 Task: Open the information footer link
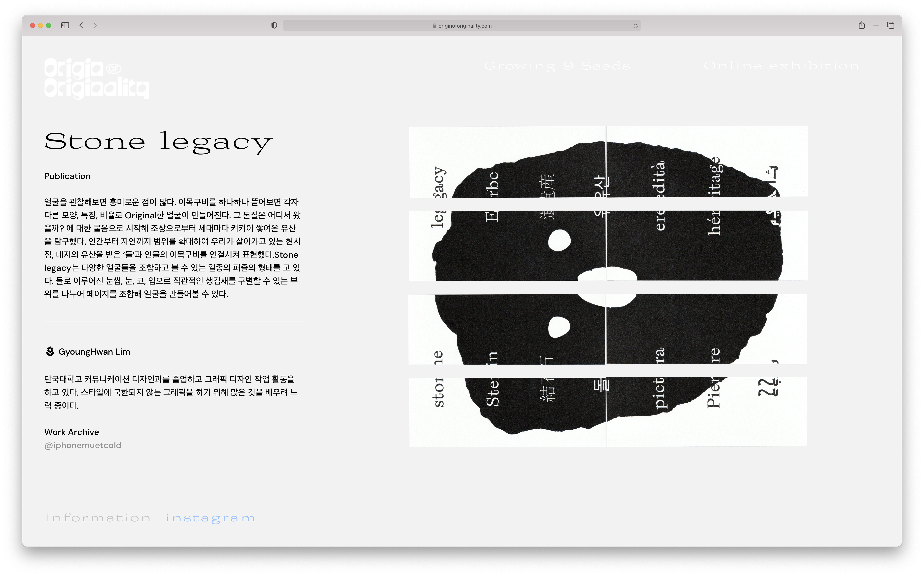pos(98,518)
